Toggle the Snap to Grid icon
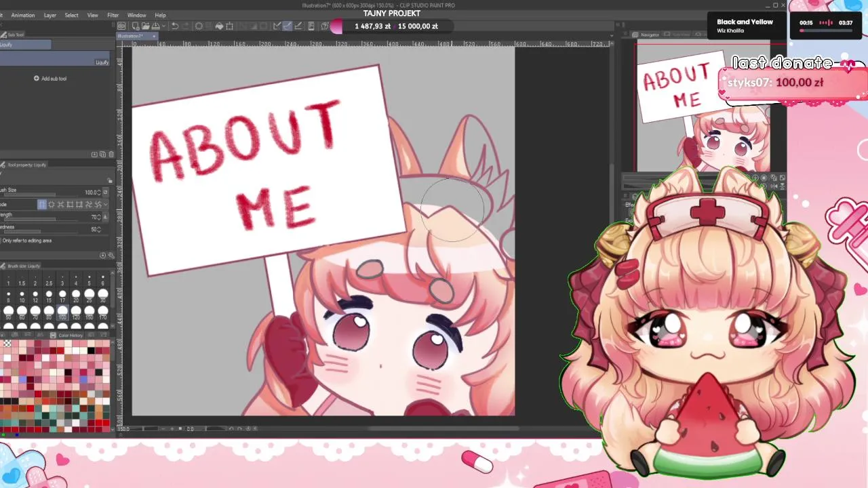The width and height of the screenshot is (868, 488). tap(298, 26)
